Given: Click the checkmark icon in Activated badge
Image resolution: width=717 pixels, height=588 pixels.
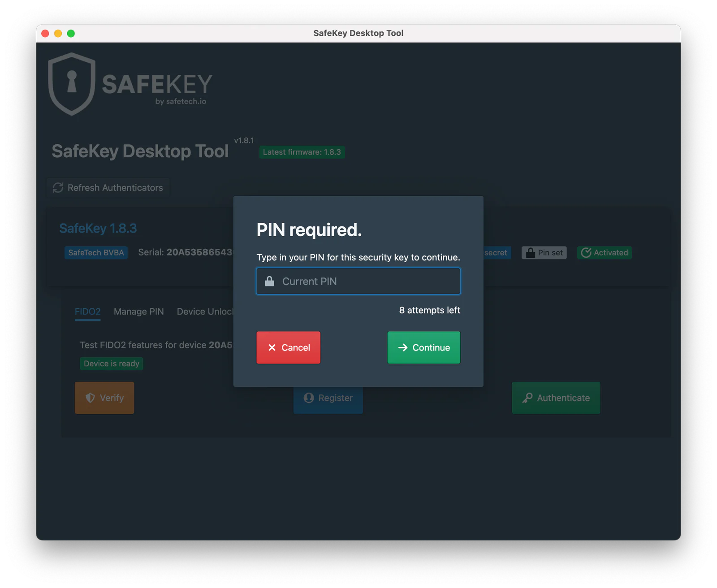Looking at the screenshot, I should point(586,252).
